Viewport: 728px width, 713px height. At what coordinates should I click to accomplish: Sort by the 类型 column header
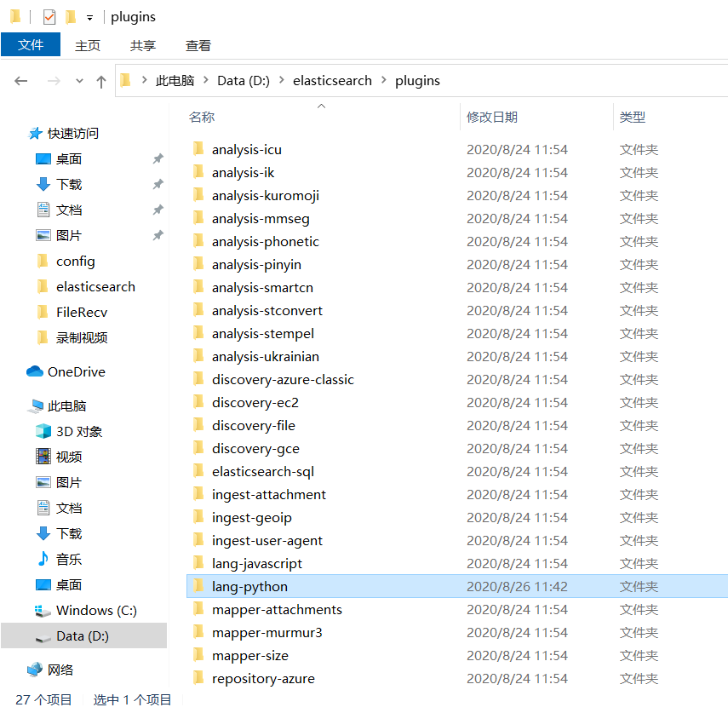[x=633, y=117]
